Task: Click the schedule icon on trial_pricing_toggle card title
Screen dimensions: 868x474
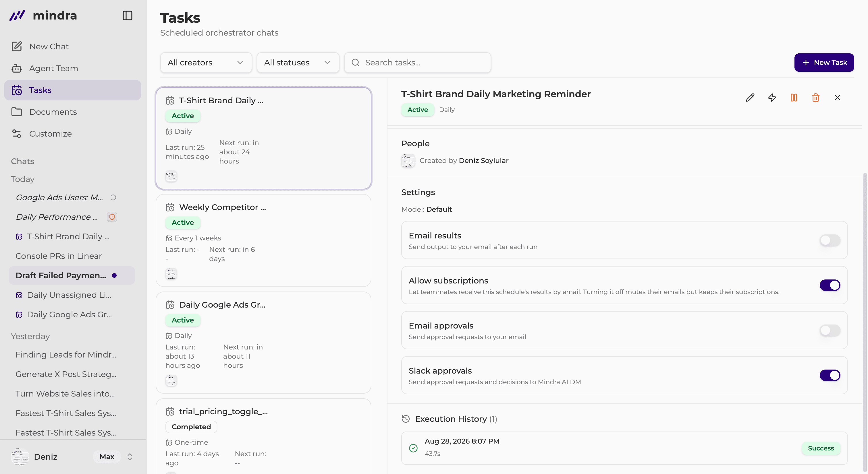Action: click(170, 412)
